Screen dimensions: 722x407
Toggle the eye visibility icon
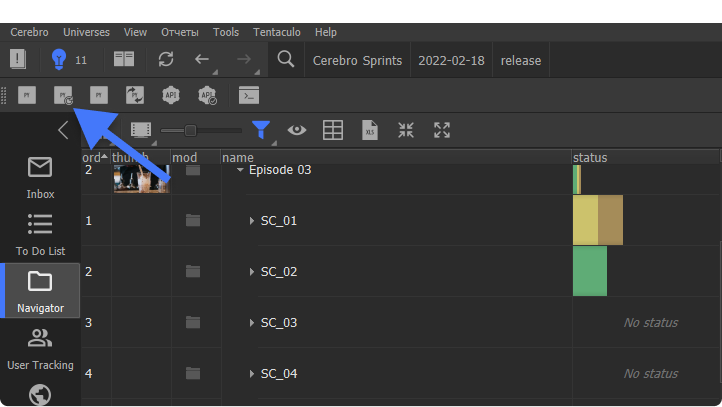click(x=297, y=130)
